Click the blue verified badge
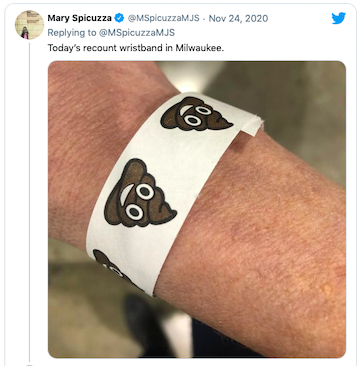This screenshot has height=366, width=360. 119,18
